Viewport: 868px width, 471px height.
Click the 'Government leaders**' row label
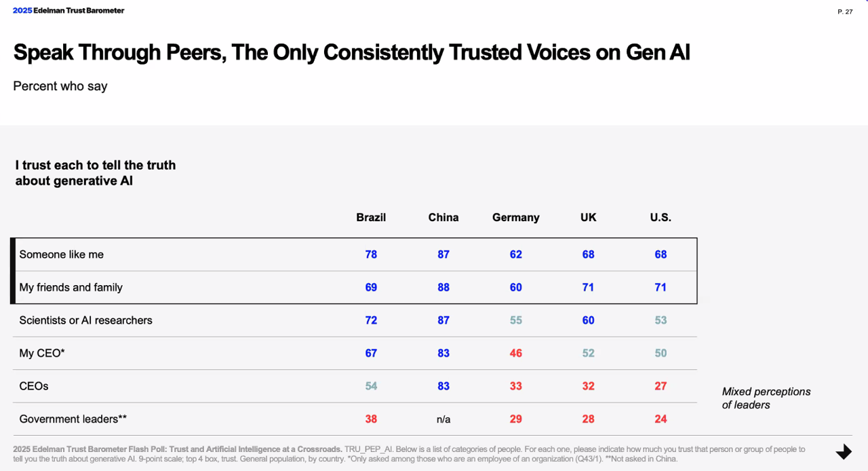(x=73, y=419)
